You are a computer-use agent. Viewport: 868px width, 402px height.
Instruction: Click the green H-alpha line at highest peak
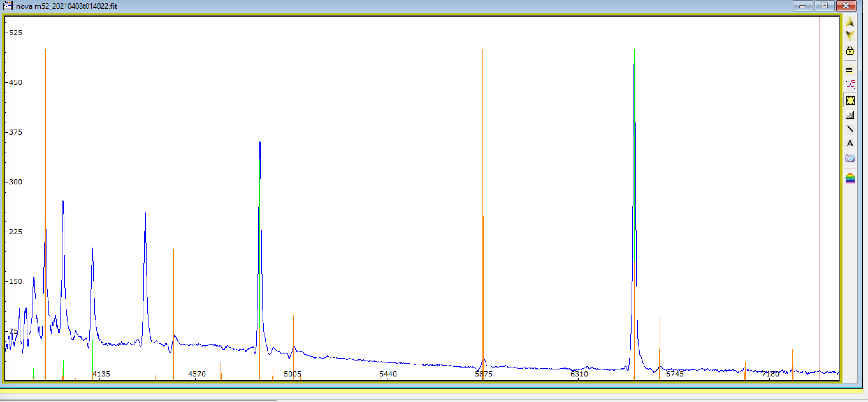634,54
